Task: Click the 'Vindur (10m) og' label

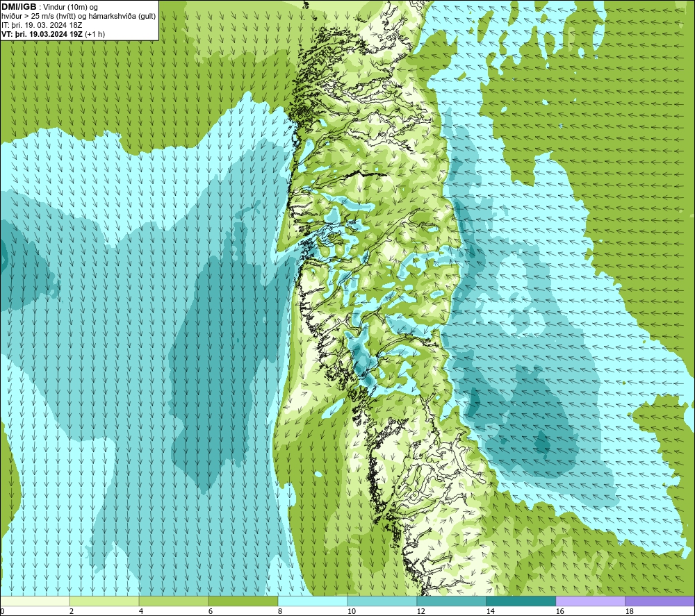Action: pos(72,8)
